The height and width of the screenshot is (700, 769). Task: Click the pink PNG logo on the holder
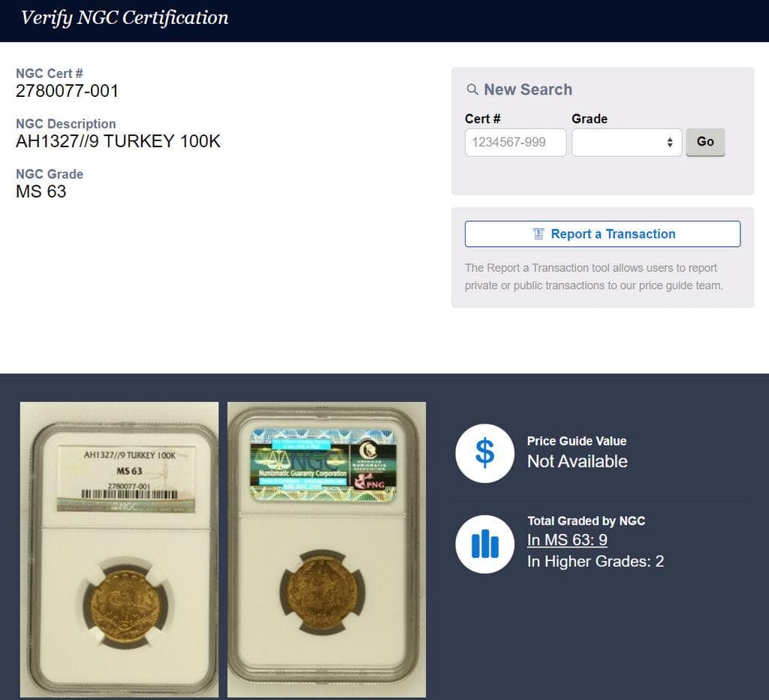point(371,481)
